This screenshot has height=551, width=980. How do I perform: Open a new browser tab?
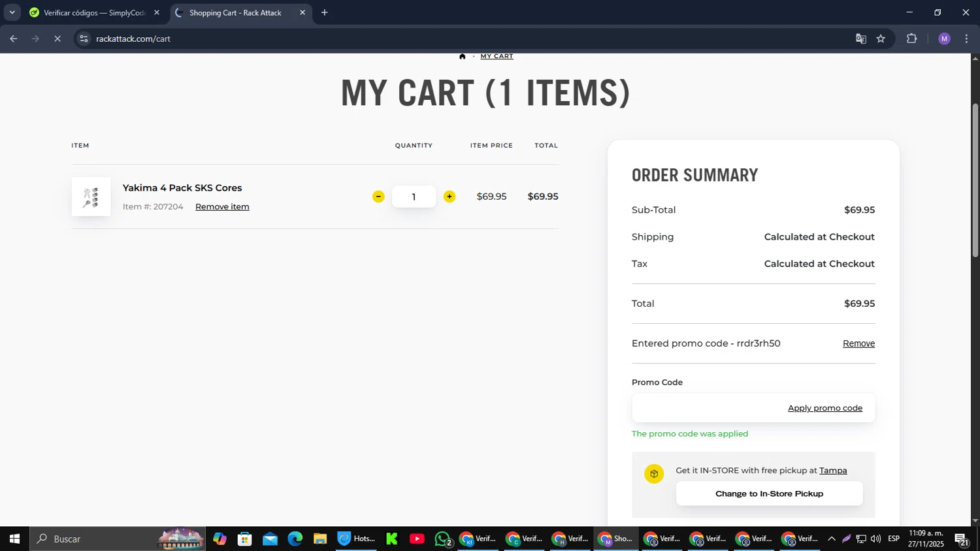pos(325,12)
